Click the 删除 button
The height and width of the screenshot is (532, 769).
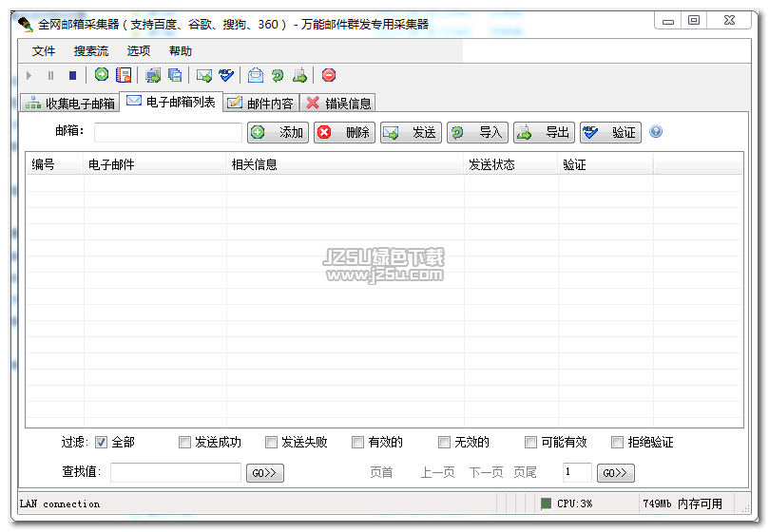(344, 132)
